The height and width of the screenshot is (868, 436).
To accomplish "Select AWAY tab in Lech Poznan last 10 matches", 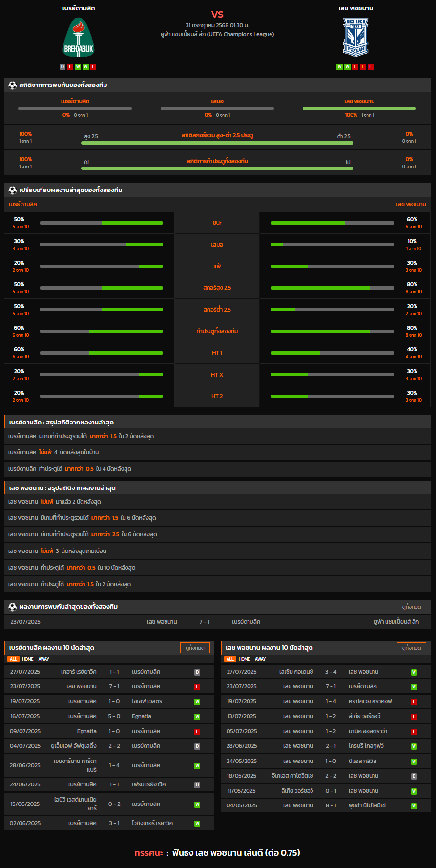I will 260,659.
